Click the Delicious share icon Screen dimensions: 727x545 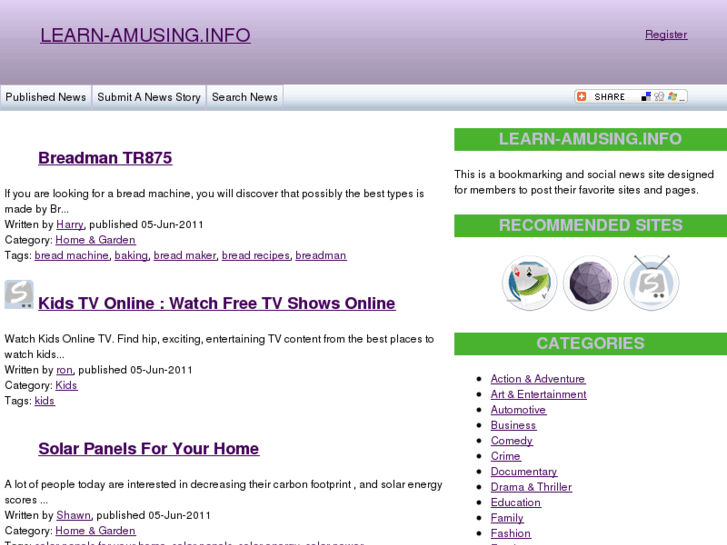[x=646, y=96]
